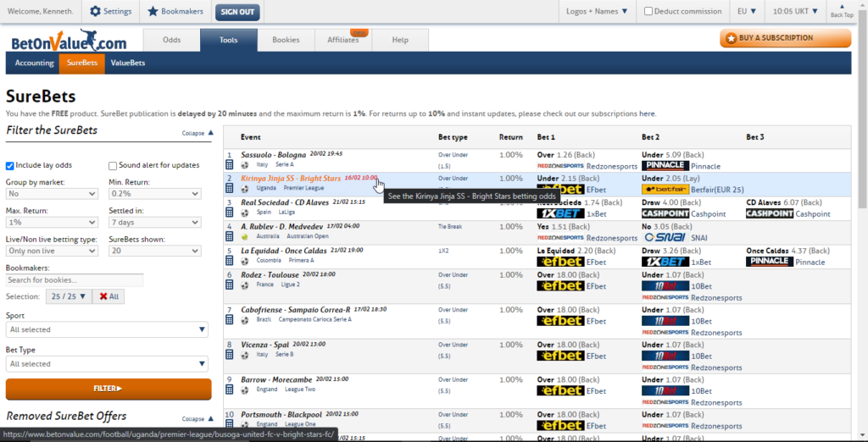Switch to the Tools tab
This screenshot has width=868, height=442.
(x=229, y=41)
